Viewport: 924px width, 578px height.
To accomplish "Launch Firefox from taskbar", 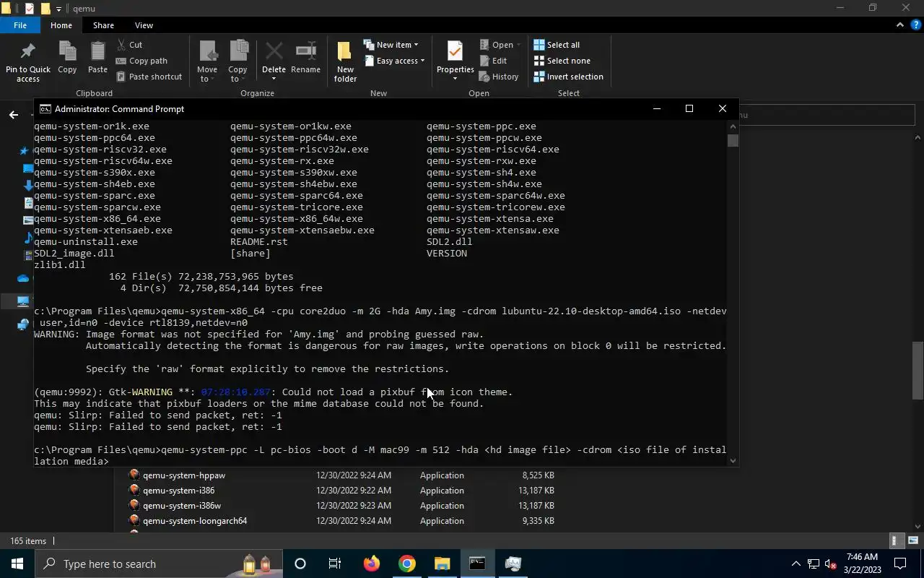I will coord(371,564).
